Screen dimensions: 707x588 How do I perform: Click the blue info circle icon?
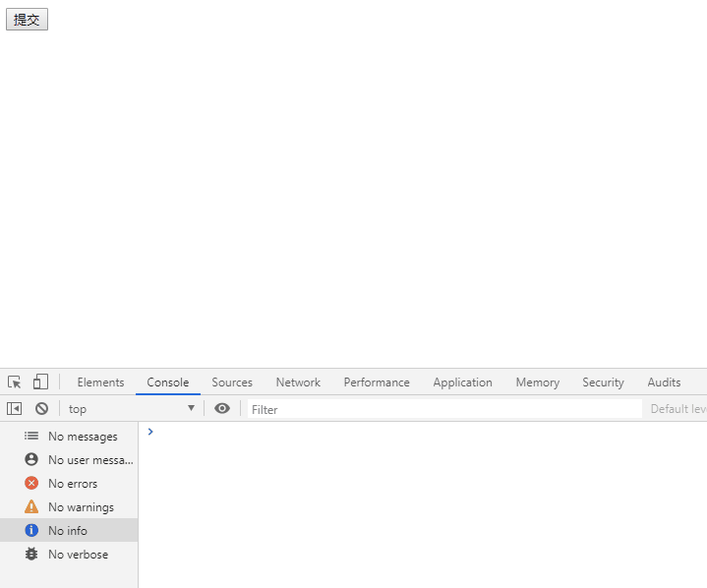[x=31, y=530]
